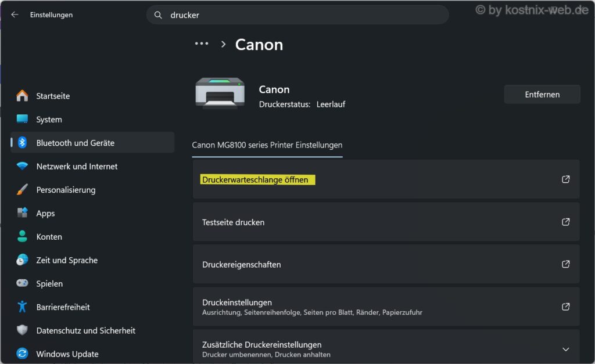Open System settings category
The height and width of the screenshot is (364, 595).
[92, 119]
